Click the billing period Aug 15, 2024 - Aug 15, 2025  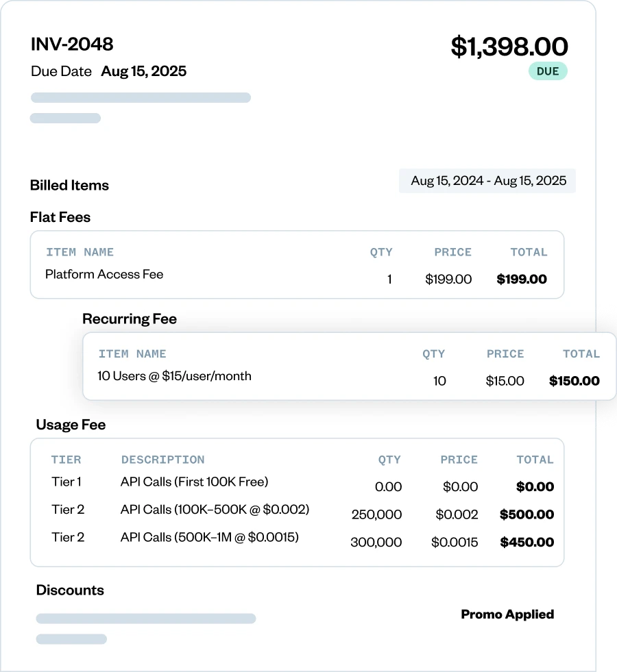tap(487, 180)
